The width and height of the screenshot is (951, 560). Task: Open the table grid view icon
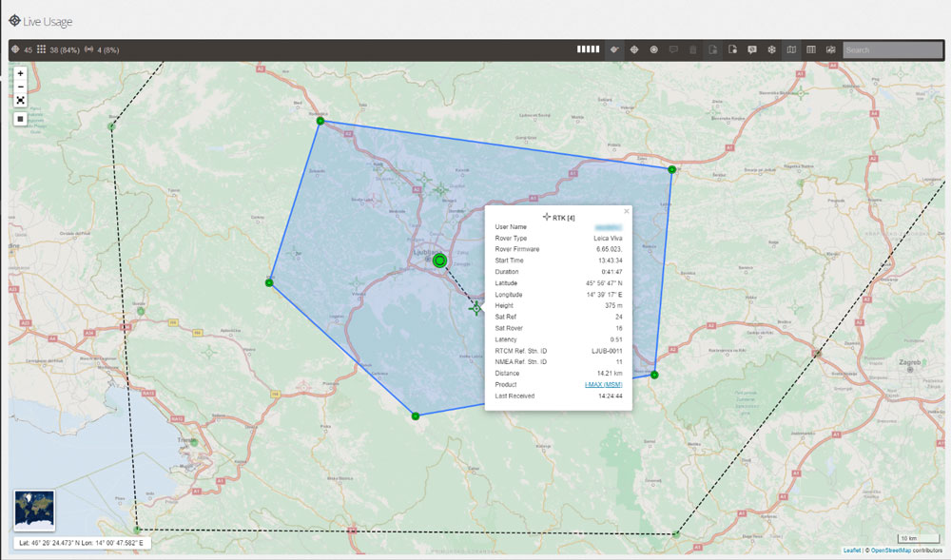(811, 49)
